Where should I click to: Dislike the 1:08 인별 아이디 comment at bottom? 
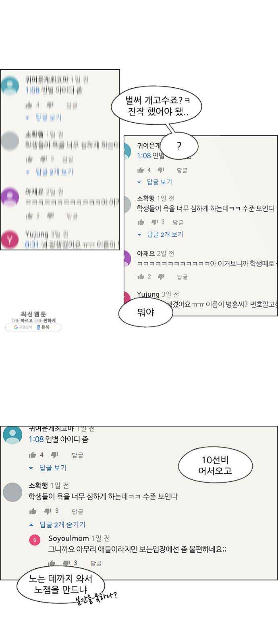tap(55, 455)
